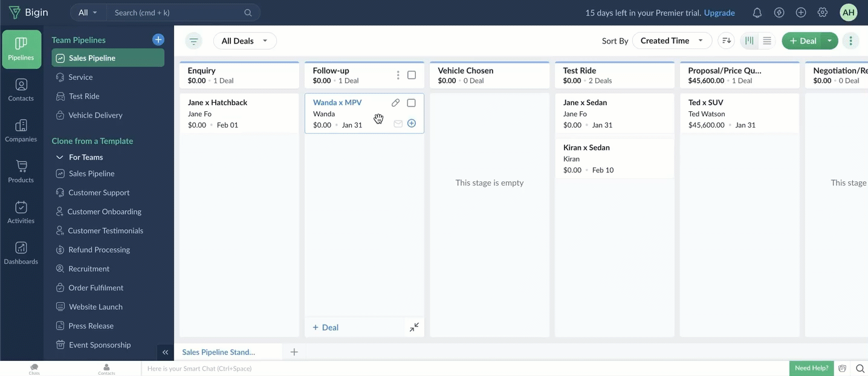Open the Pipelines module
The image size is (868, 376).
(x=21, y=49)
